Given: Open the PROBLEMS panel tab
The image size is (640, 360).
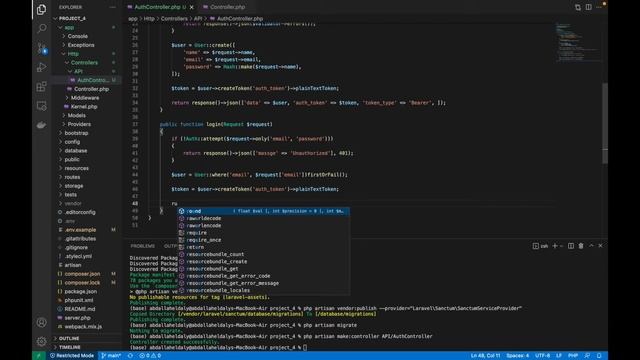Looking at the screenshot, I should coord(142,246).
